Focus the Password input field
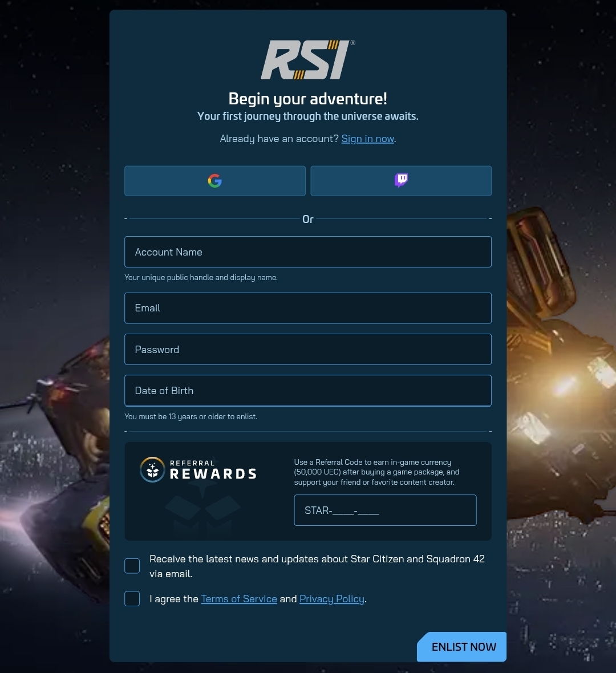This screenshot has height=673, width=616. point(308,350)
